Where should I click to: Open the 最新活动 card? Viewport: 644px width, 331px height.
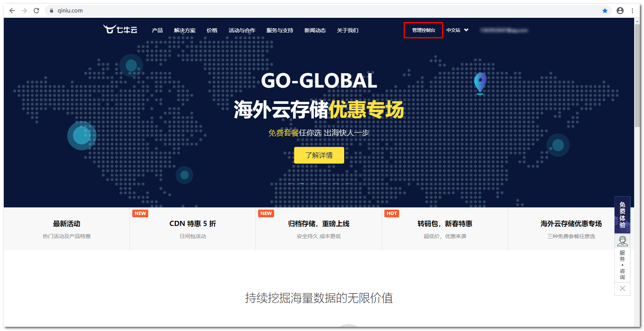(67, 229)
